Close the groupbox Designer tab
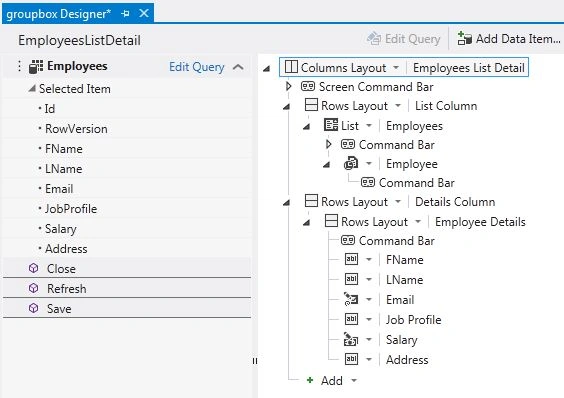The image size is (564, 398). click(x=144, y=13)
